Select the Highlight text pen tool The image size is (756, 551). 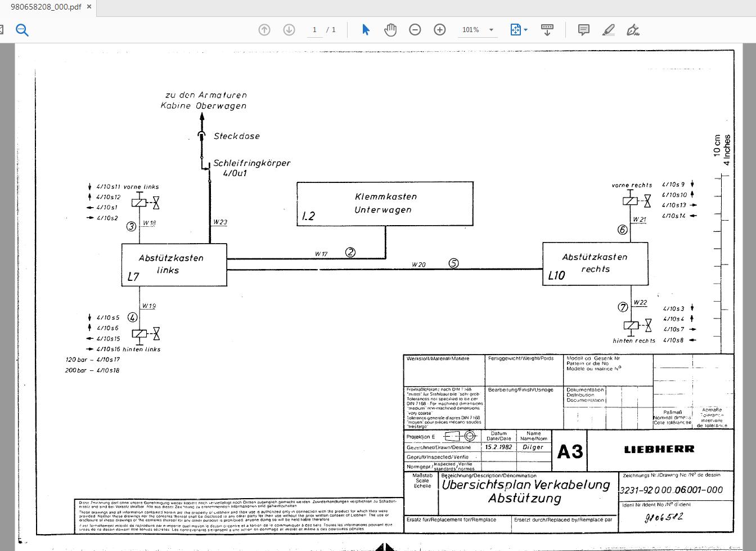point(608,30)
